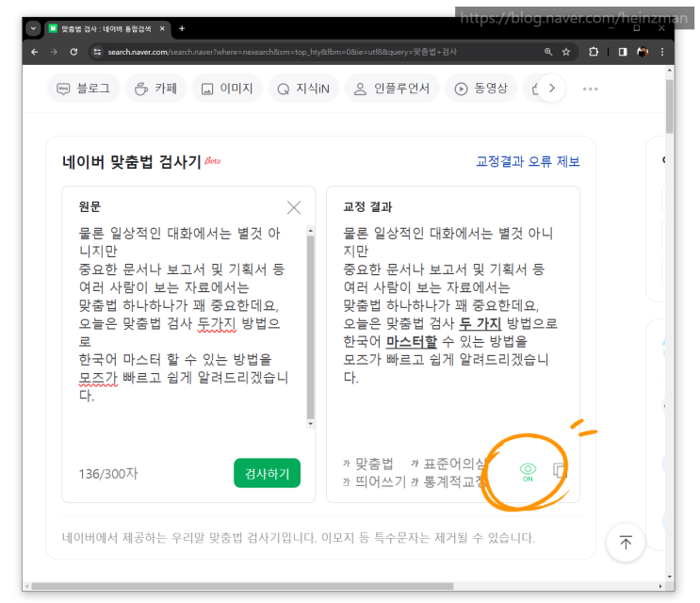This screenshot has height=603, width=700.
Task: Reload the Naver search page
Action: [73, 52]
